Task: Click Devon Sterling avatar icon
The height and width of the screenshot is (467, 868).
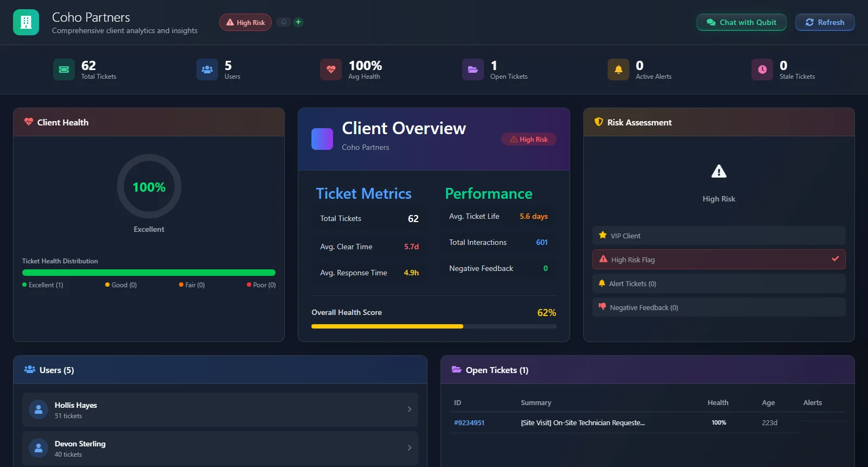Action: [39, 448]
